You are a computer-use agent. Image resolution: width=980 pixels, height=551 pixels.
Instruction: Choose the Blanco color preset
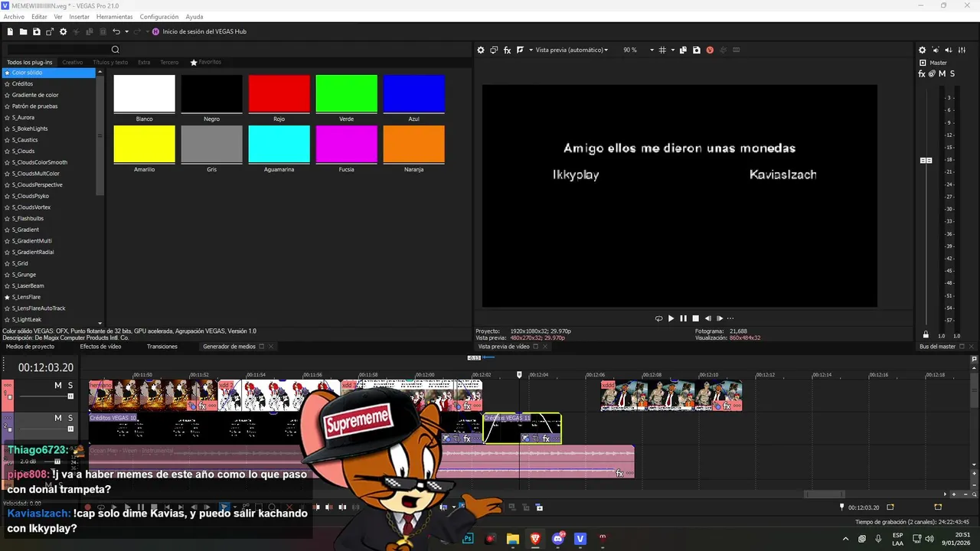click(x=144, y=94)
